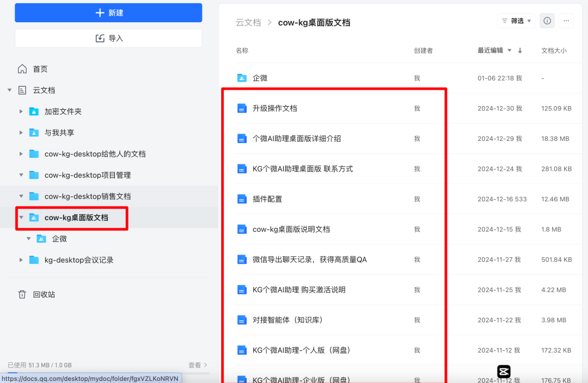
Task: Click 文档大小 column header
Action: pos(554,51)
